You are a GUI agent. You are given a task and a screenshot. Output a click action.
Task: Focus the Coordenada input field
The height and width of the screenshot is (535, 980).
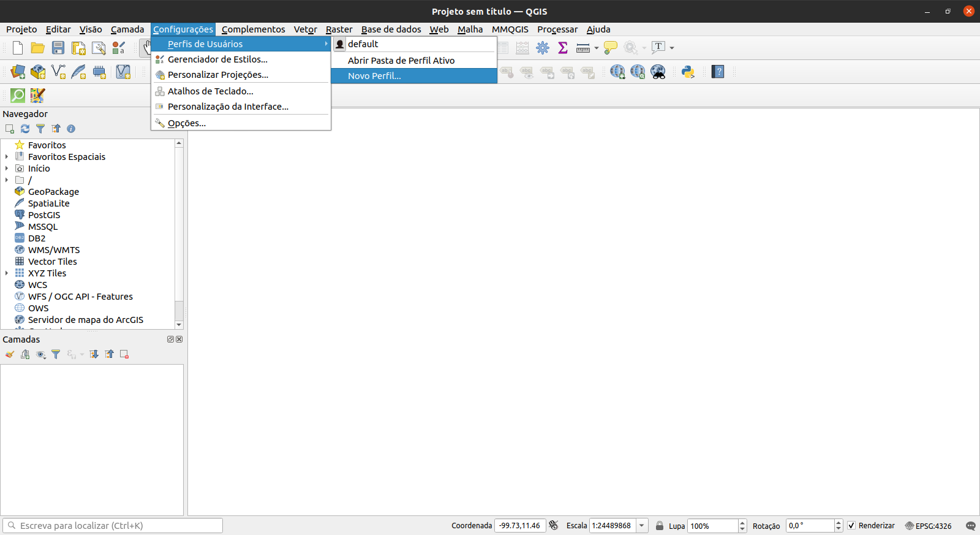point(520,525)
